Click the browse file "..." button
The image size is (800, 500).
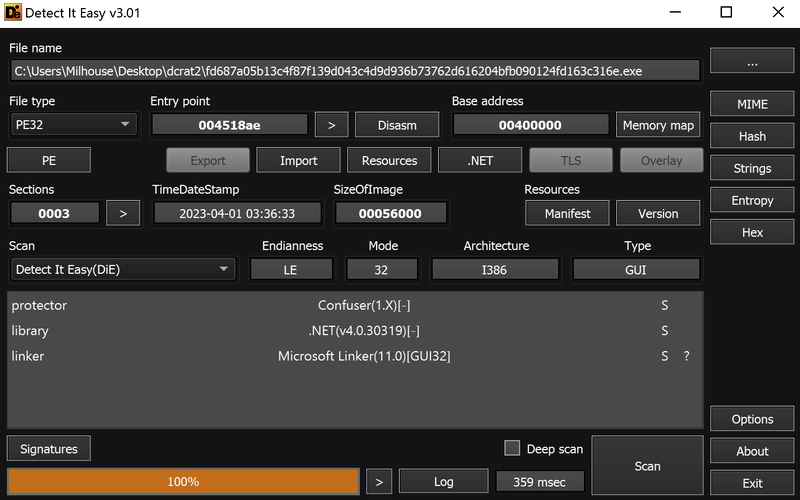752,61
